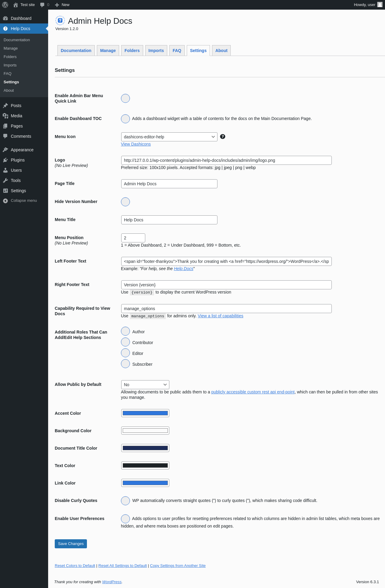385x588 pixels.
Task: Open the Menu Icon dashicons dropdown
Action: tap(169, 137)
